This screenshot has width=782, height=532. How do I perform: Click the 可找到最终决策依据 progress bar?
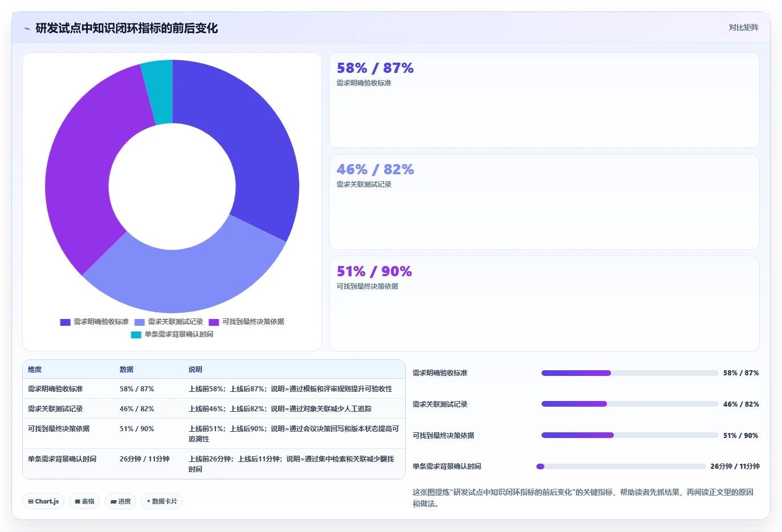630,435
